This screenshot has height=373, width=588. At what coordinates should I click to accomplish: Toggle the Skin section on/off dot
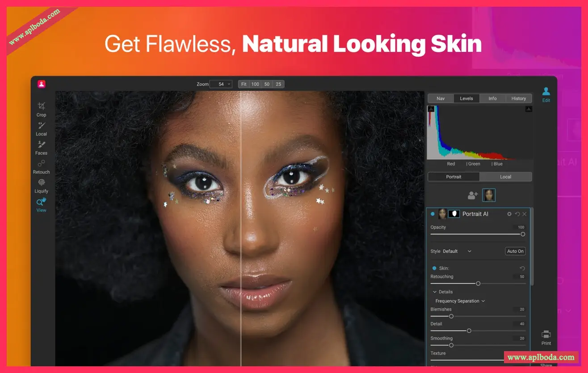434,268
